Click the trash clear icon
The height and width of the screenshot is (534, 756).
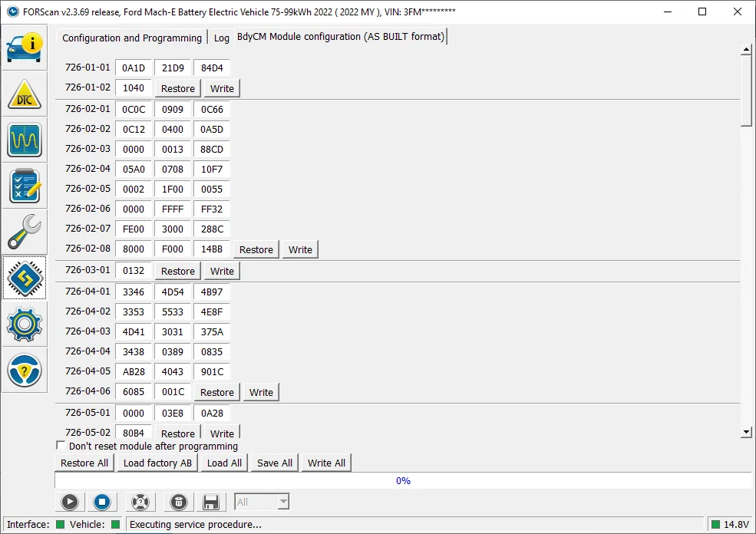point(178,503)
